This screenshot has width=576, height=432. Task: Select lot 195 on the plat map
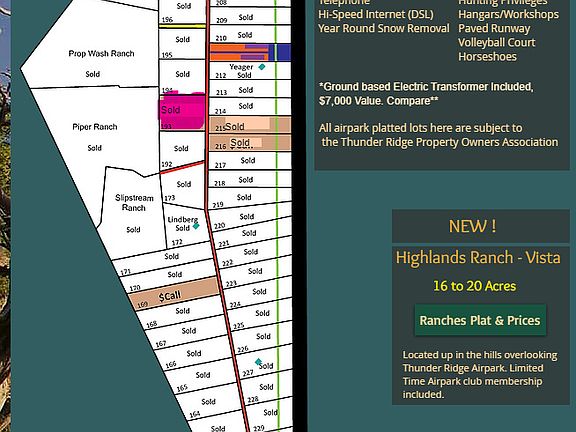click(182, 42)
